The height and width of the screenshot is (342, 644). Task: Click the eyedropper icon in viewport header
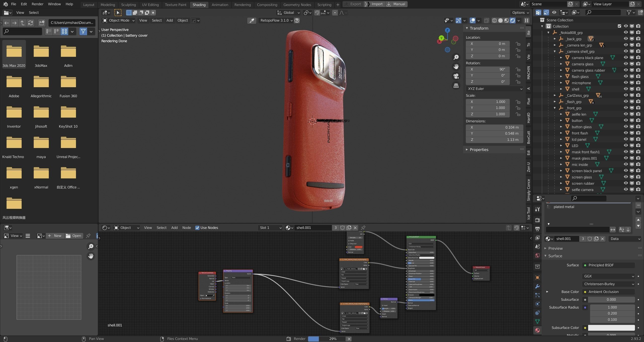(252, 21)
